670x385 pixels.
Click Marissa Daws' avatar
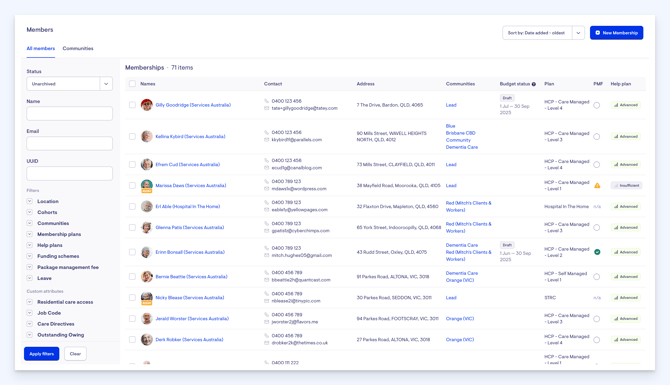click(147, 185)
